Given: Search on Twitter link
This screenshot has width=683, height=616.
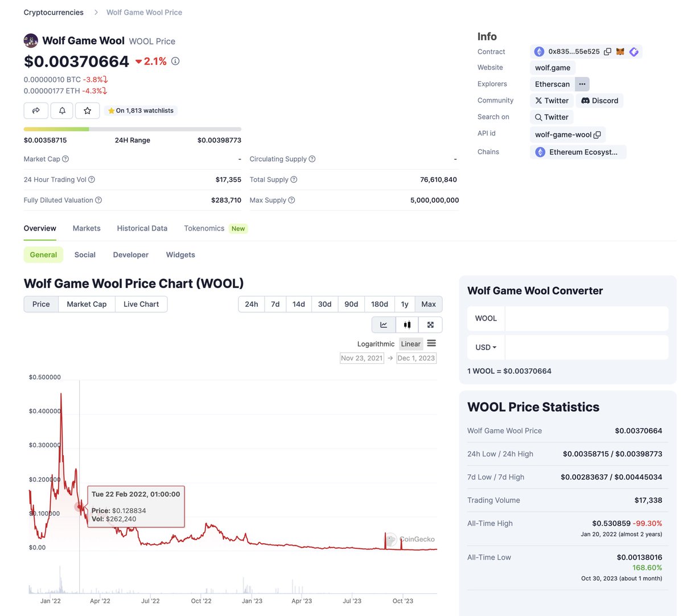Looking at the screenshot, I should [552, 117].
